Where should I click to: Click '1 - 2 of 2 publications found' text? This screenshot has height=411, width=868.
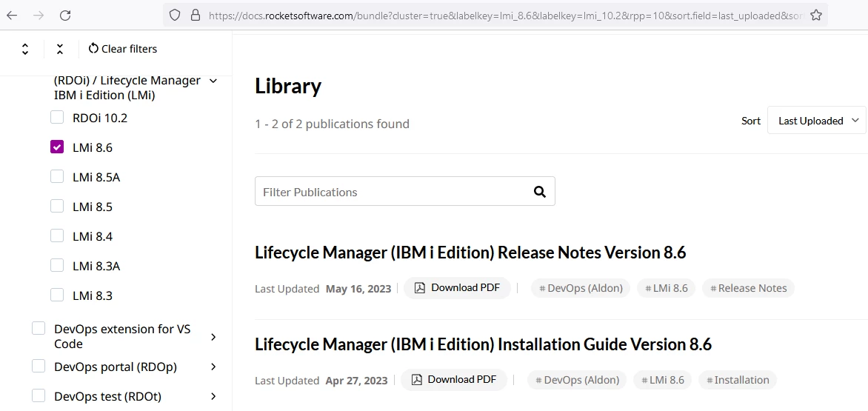click(332, 124)
